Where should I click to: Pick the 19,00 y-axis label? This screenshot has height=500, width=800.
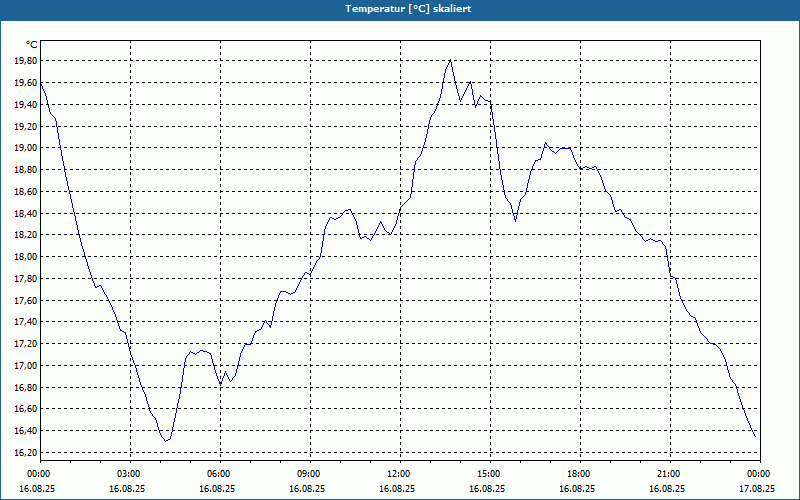click(x=27, y=148)
